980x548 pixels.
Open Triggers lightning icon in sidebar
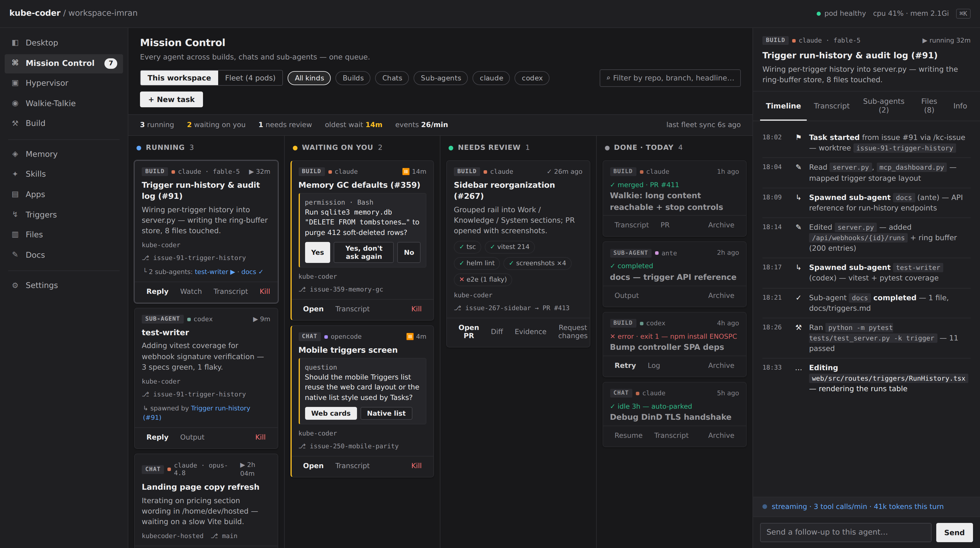(x=15, y=215)
